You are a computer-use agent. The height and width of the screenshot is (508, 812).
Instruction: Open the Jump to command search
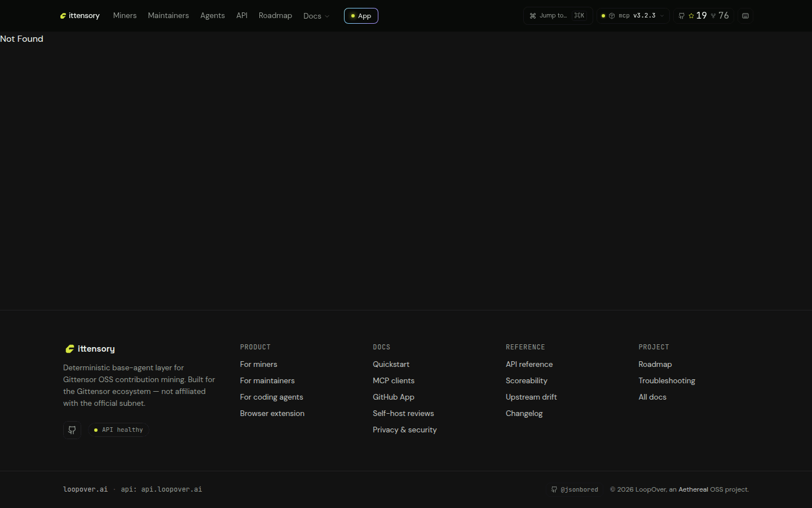(x=558, y=16)
